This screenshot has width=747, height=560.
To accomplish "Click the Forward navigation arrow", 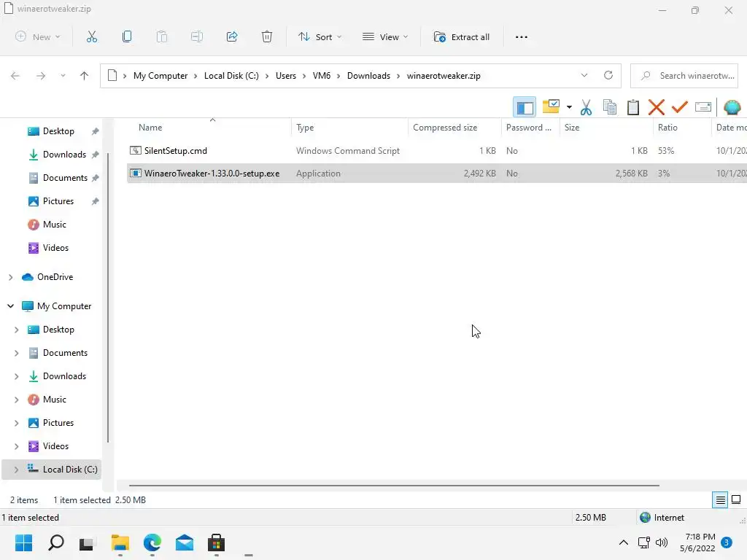I will pyautogui.click(x=41, y=76).
